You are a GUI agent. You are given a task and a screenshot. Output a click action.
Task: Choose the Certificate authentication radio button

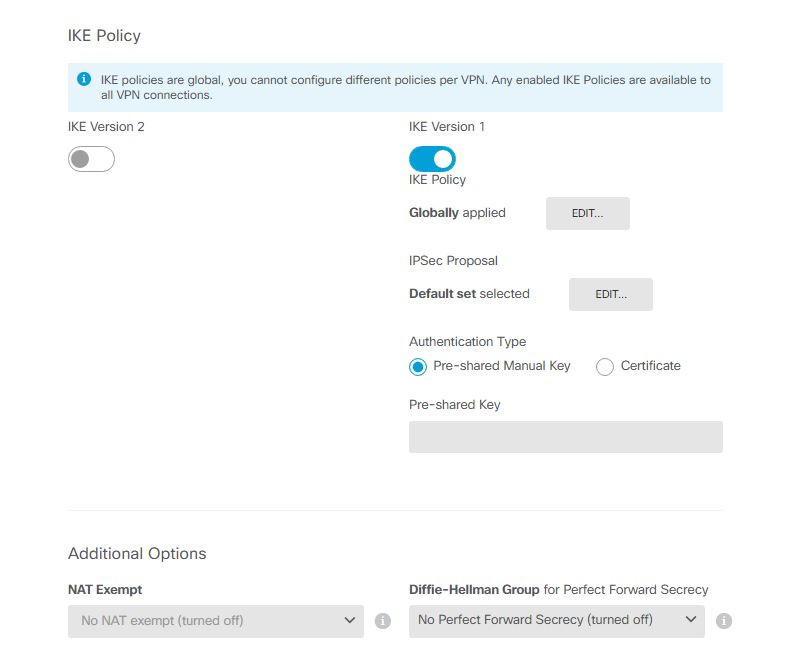605,367
